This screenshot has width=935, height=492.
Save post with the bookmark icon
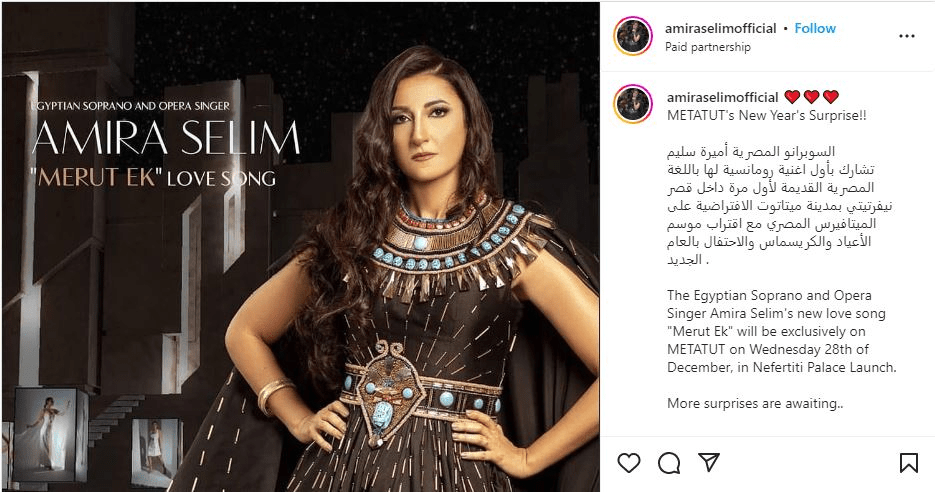pos(909,463)
